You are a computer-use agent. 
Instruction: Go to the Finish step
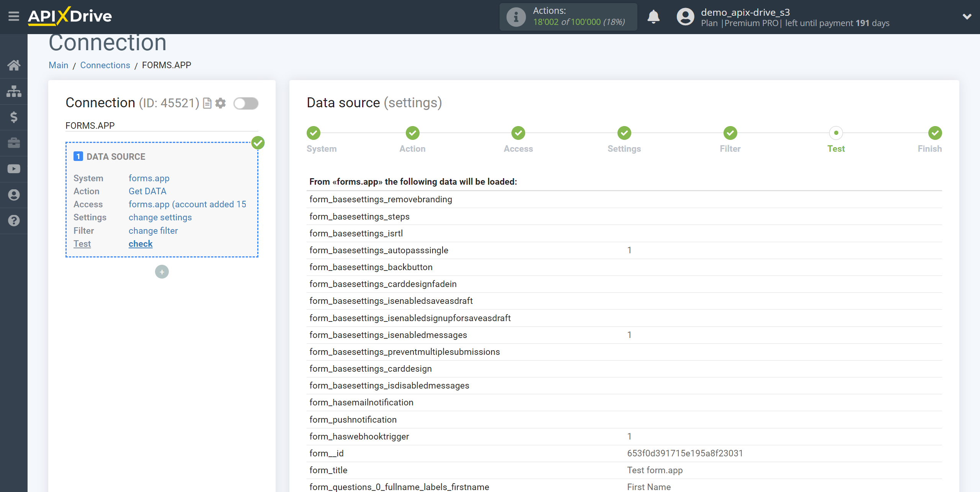pyautogui.click(x=935, y=133)
